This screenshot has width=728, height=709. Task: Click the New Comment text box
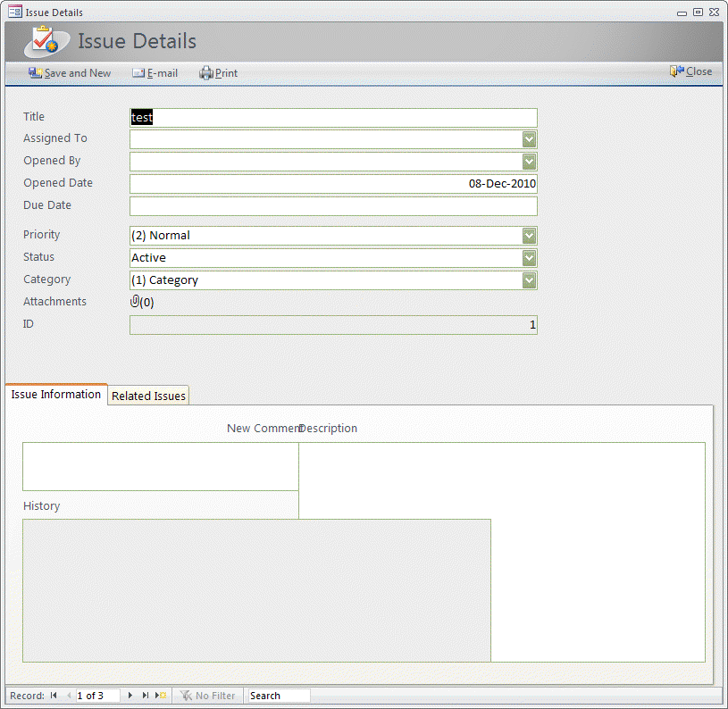click(x=160, y=466)
